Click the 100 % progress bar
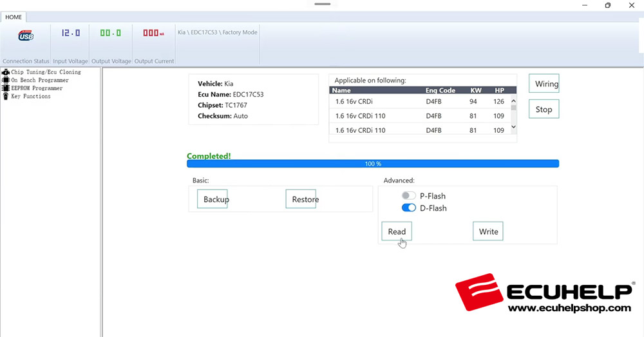Screen dimensions: 644x337 373,164
